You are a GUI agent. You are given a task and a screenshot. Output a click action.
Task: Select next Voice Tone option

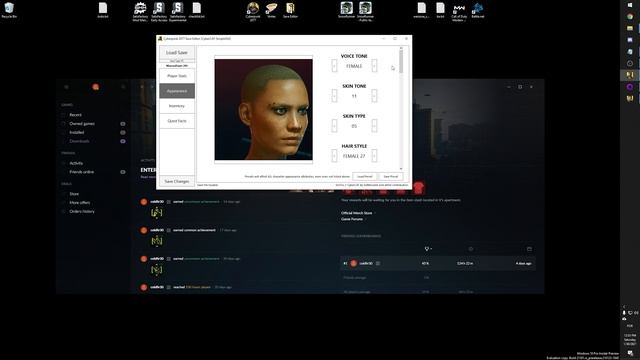[374, 66]
